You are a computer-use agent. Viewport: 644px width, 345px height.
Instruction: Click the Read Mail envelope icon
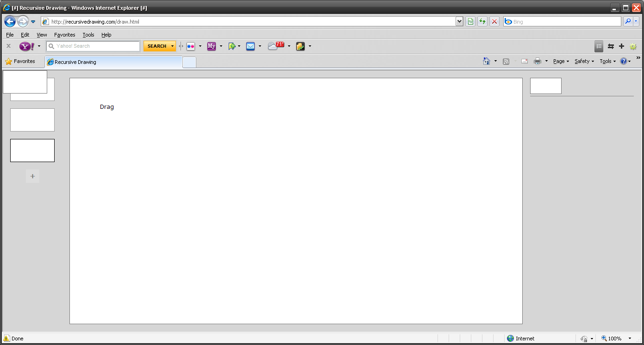[x=525, y=61]
